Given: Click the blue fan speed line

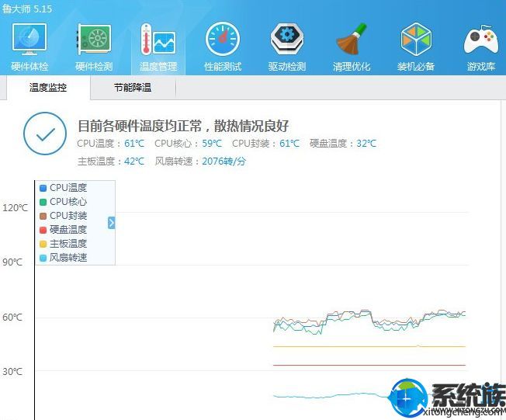Looking at the screenshot, I should (x=329, y=395).
